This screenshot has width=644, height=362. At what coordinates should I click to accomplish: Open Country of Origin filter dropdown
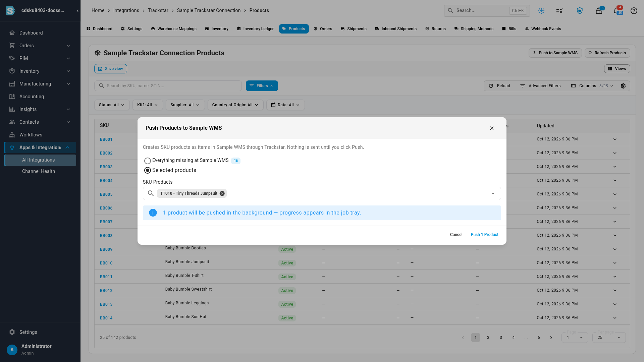coord(235,105)
